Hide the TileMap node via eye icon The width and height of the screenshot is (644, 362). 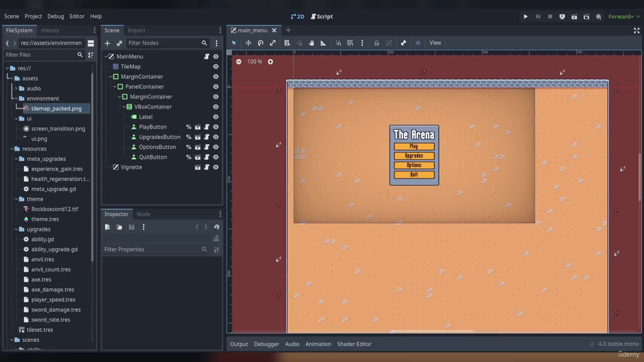click(x=216, y=66)
